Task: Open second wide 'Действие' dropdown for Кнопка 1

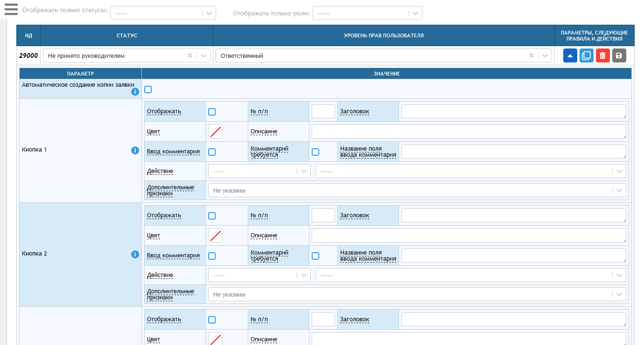Action: (471, 171)
